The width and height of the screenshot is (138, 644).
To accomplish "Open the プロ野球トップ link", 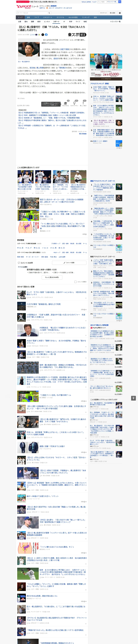I will [x=56, y=244].
